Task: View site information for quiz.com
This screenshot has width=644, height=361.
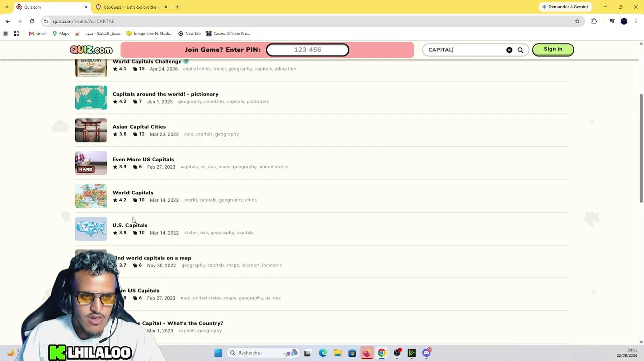Action: coord(46,21)
